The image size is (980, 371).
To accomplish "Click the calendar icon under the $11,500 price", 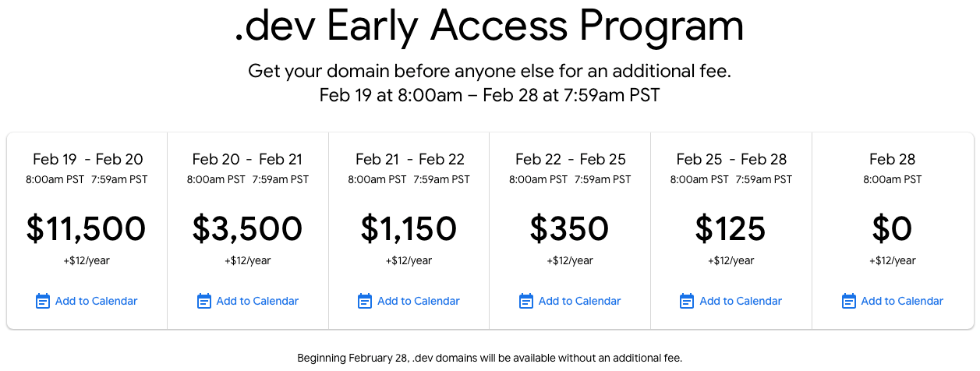I will (x=43, y=301).
